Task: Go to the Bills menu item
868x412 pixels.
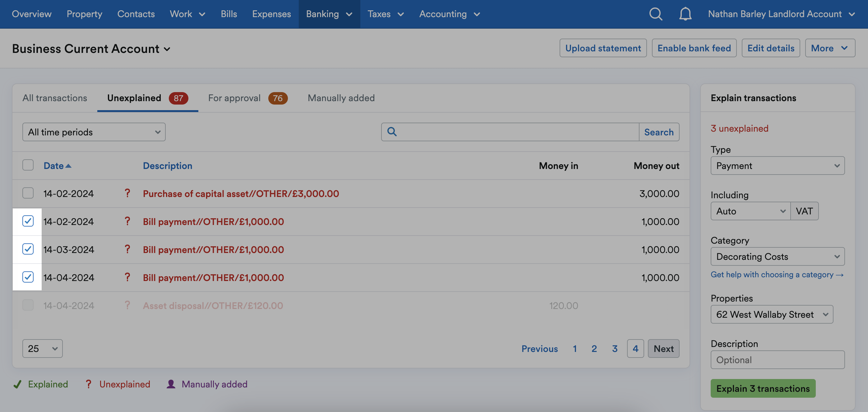Action: [x=229, y=14]
